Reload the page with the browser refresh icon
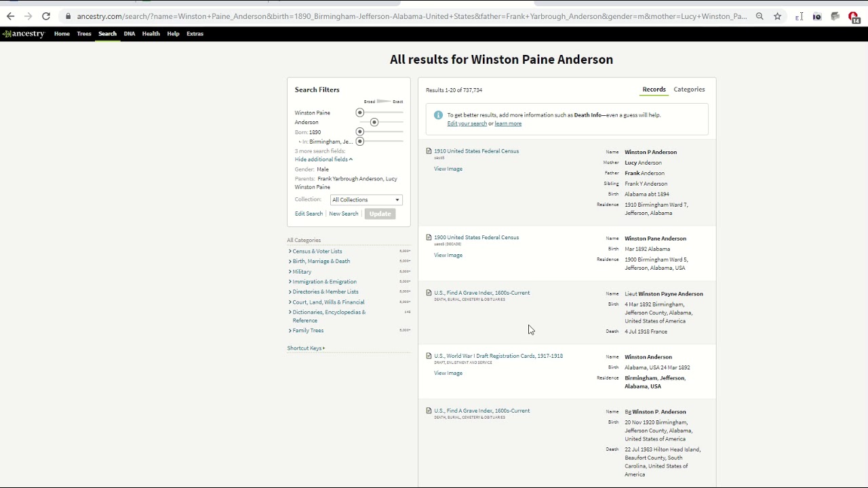Image resolution: width=868 pixels, height=488 pixels. tap(46, 16)
